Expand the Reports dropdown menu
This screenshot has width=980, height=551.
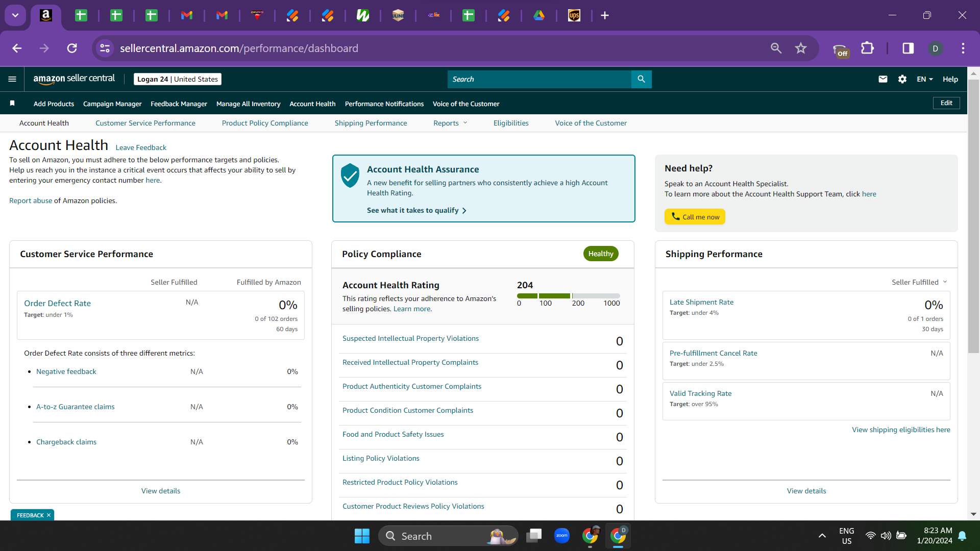click(x=450, y=123)
